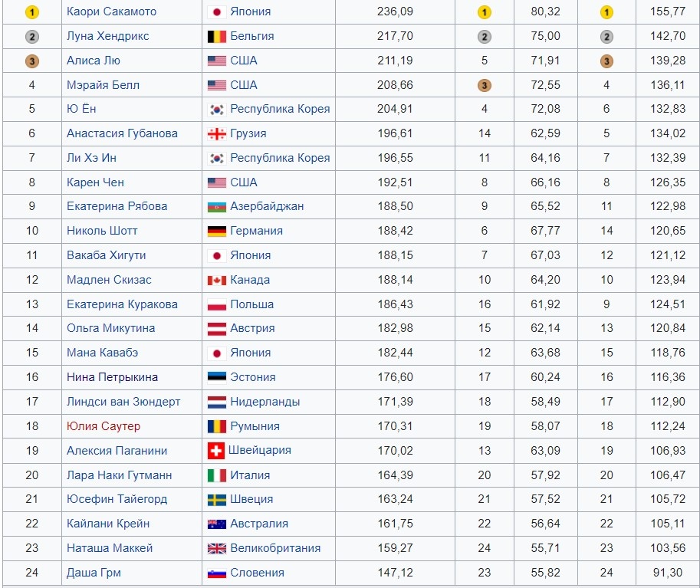This screenshot has width=700, height=588.
Task: Visit the Великобритания link
Action: coord(275,548)
